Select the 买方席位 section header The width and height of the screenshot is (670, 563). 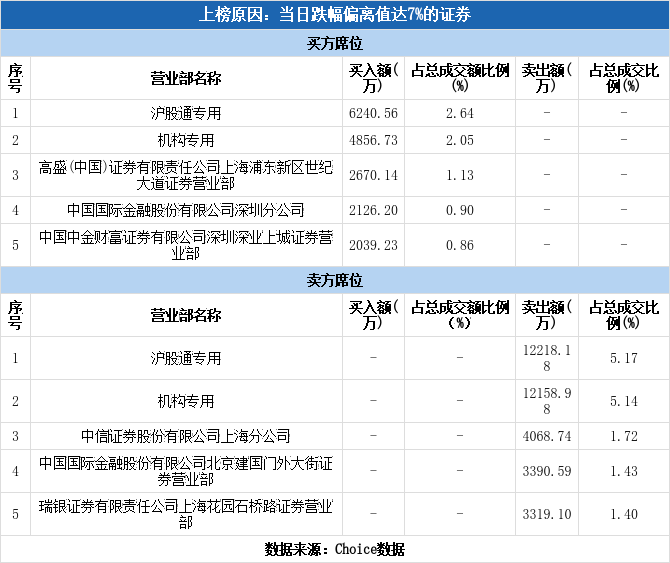click(x=335, y=43)
